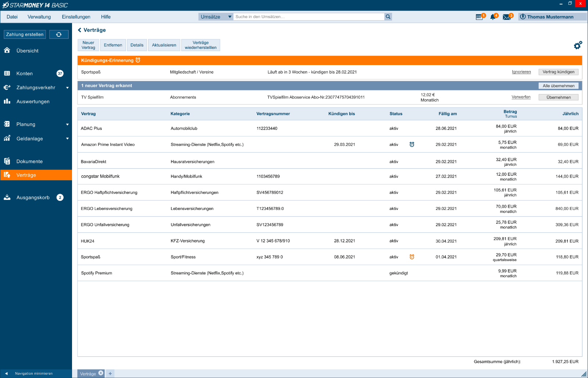The image size is (588, 378).
Task: Add a new tab with plus
Action: [x=110, y=374]
